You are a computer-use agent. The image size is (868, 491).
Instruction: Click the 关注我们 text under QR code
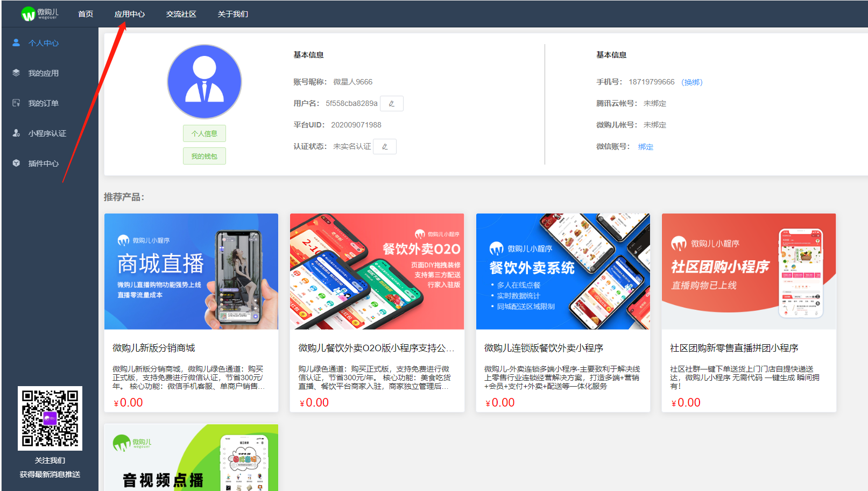tap(50, 460)
